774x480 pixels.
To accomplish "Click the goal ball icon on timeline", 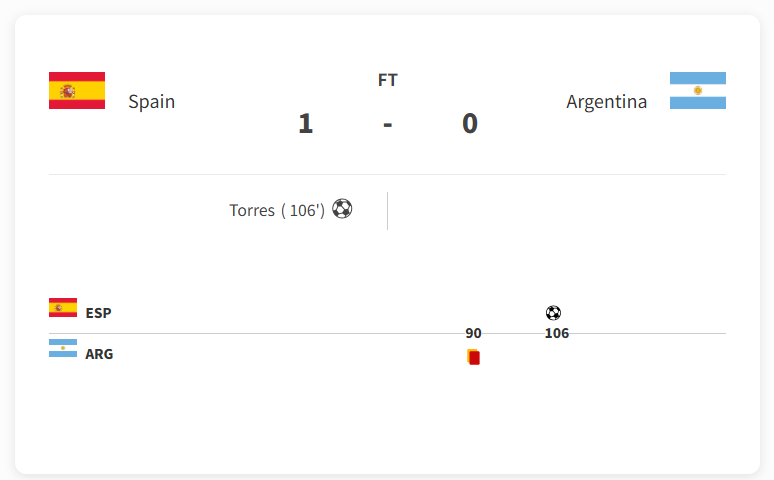I will [553, 313].
